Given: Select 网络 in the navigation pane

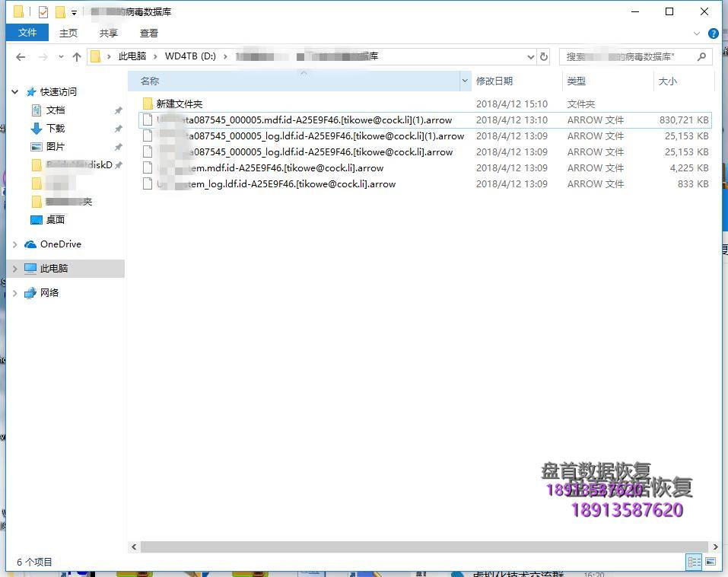Looking at the screenshot, I should pos(49,292).
